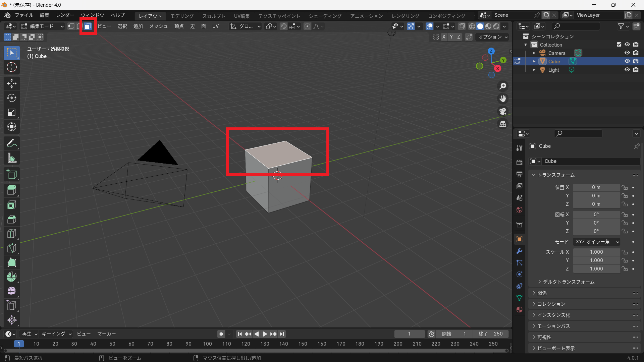Select the Transform tool
Image resolution: width=644 pixels, height=362 pixels.
12,127
